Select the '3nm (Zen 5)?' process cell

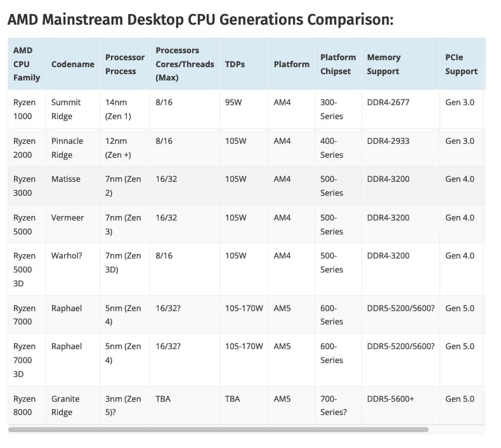[125, 405]
